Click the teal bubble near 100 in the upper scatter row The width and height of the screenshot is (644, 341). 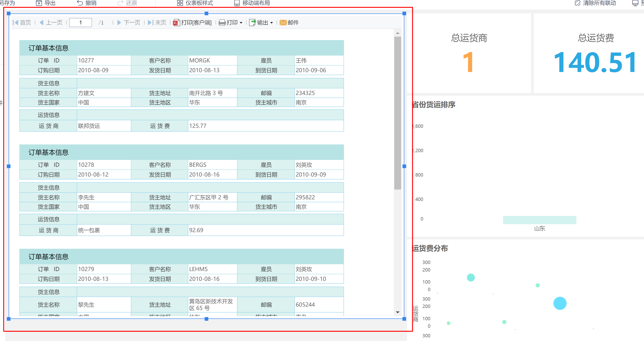click(471, 277)
